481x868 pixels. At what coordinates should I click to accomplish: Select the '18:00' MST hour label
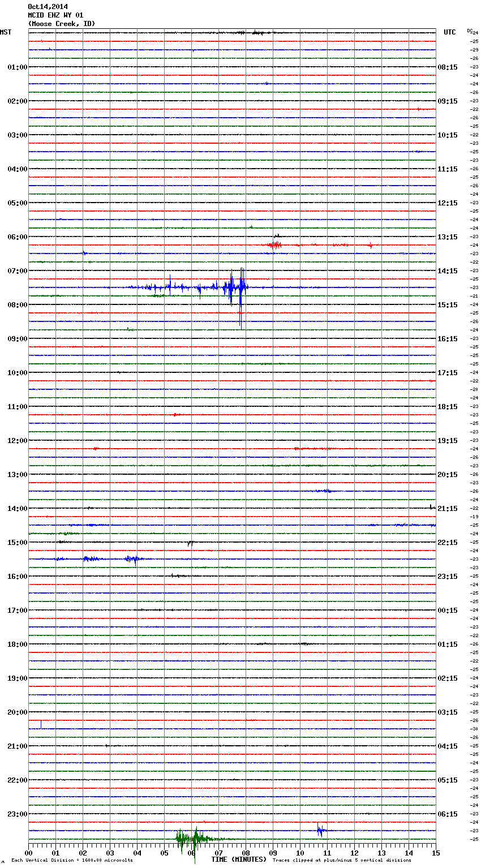coord(17,644)
